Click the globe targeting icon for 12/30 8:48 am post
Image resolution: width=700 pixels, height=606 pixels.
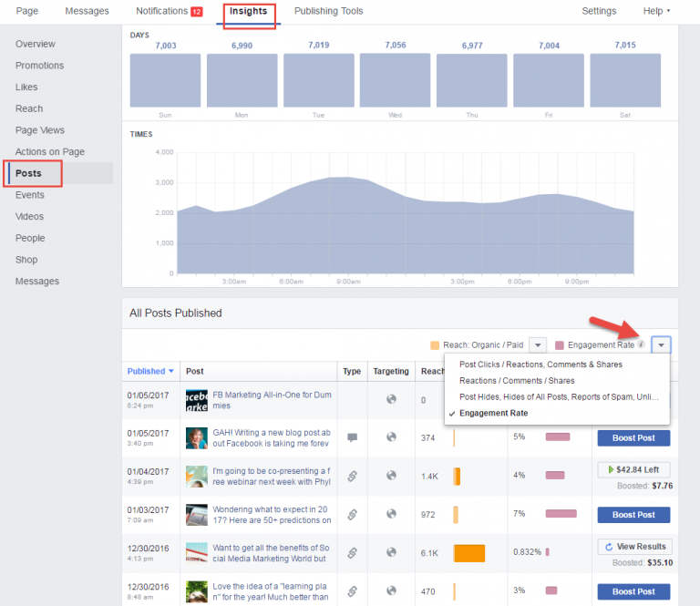pyautogui.click(x=391, y=591)
